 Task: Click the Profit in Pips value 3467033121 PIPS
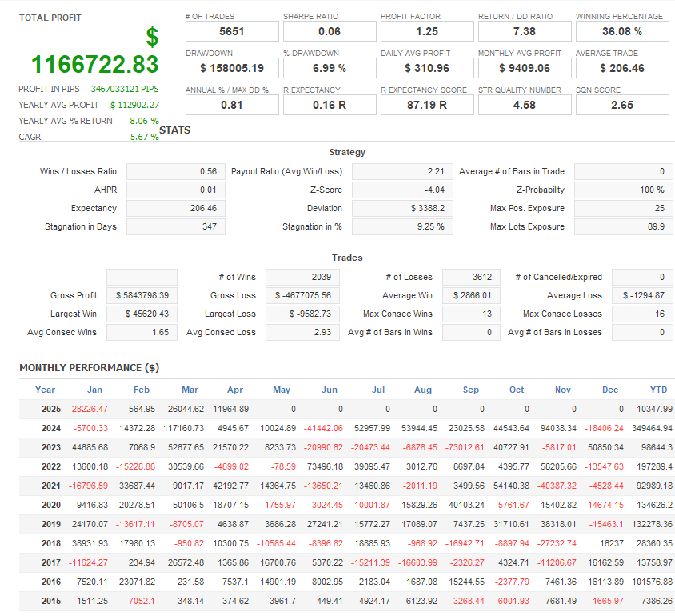[125, 89]
